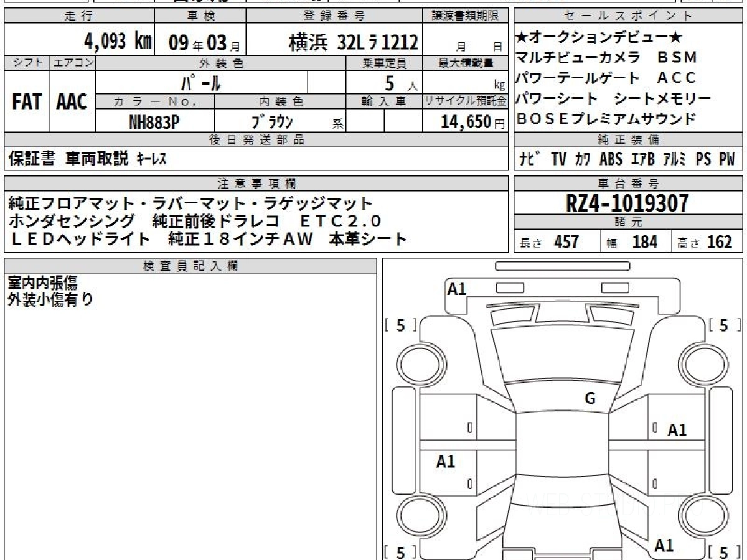Select the interior color ブラウン
747x560 pixels.
point(272,121)
